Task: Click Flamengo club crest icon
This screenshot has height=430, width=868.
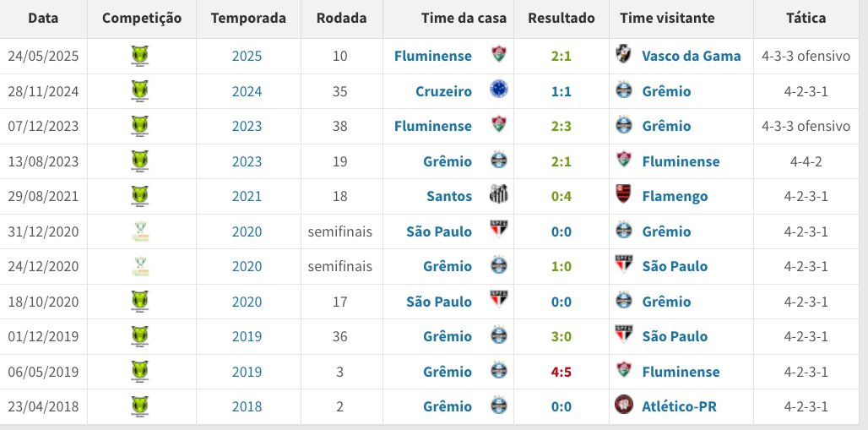Action: click(623, 196)
